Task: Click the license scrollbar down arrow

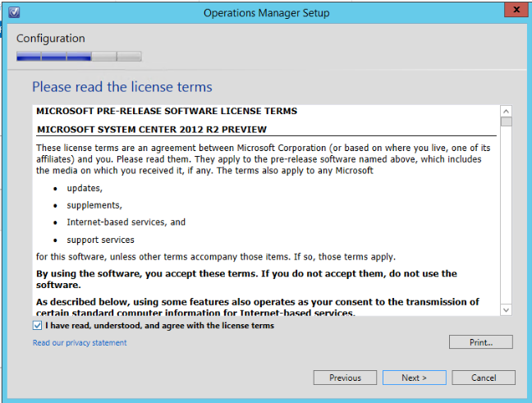Action: point(506,309)
